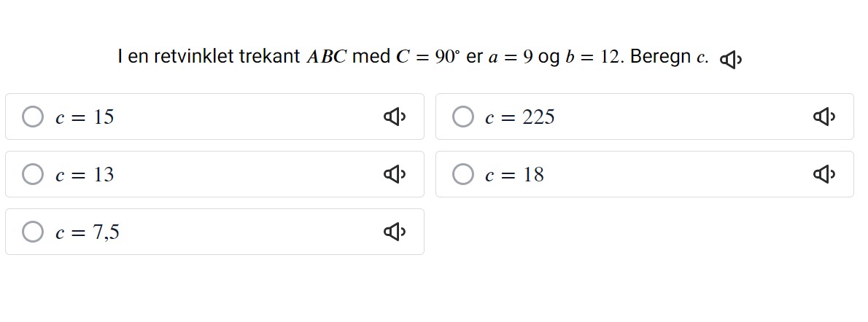
Task: Play audio for answer c = 225
Action: (824, 117)
